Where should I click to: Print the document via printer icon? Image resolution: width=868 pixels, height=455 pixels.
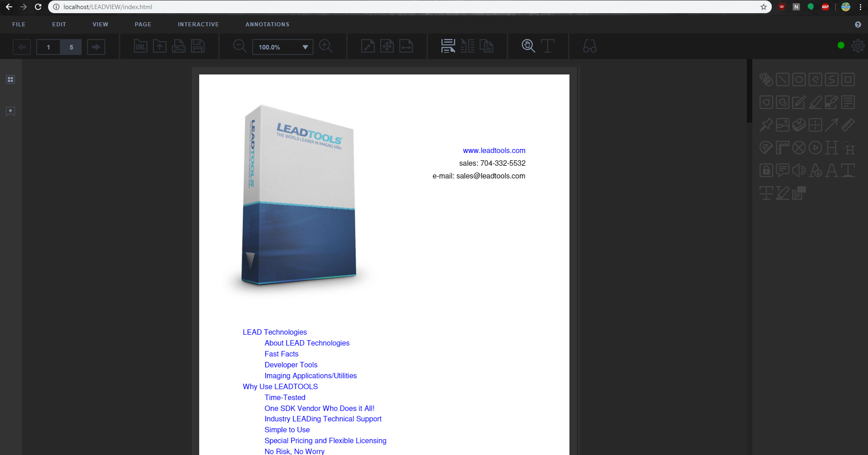click(x=179, y=46)
